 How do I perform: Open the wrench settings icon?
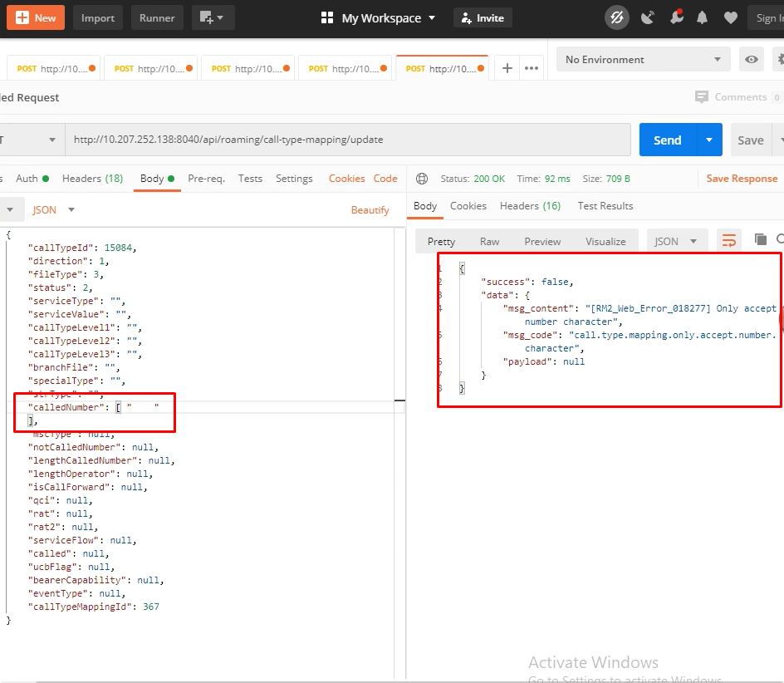(x=676, y=17)
